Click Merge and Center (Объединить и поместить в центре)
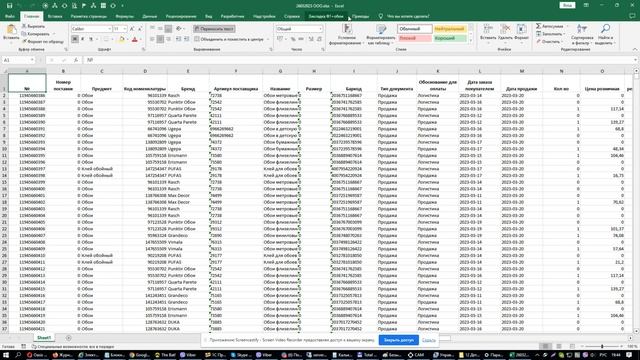Image resolution: width=640 pixels, height=360 pixels. click(229, 39)
